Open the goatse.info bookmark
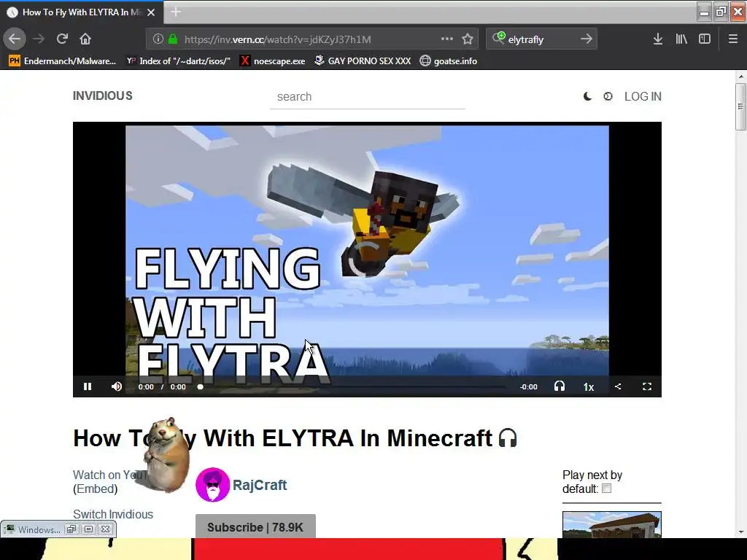This screenshot has height=560, width=747. click(x=449, y=61)
